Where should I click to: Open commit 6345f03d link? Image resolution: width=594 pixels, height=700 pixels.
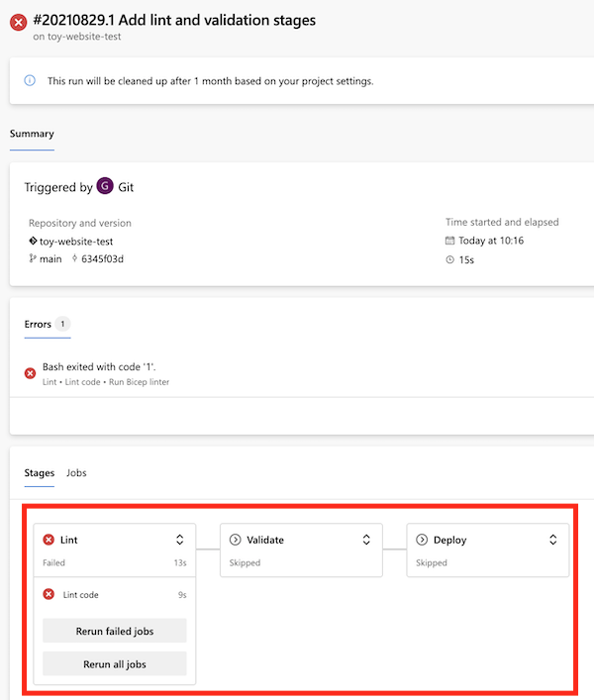click(102, 259)
